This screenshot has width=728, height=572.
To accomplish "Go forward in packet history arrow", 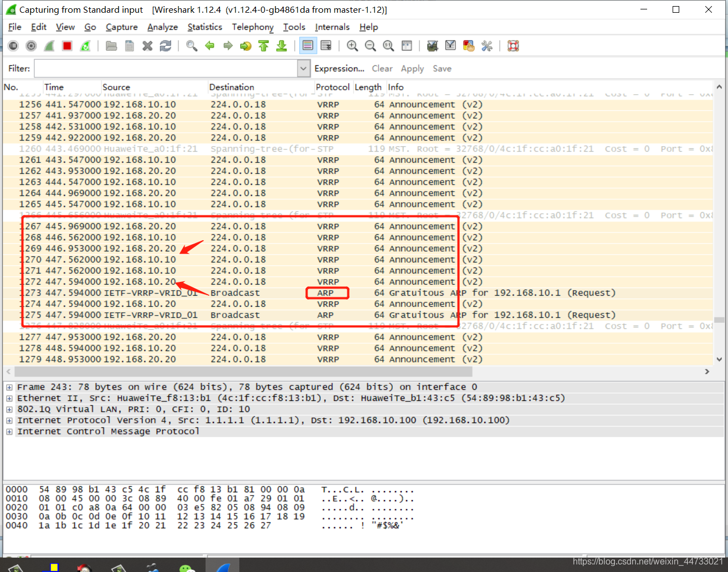I will point(228,46).
